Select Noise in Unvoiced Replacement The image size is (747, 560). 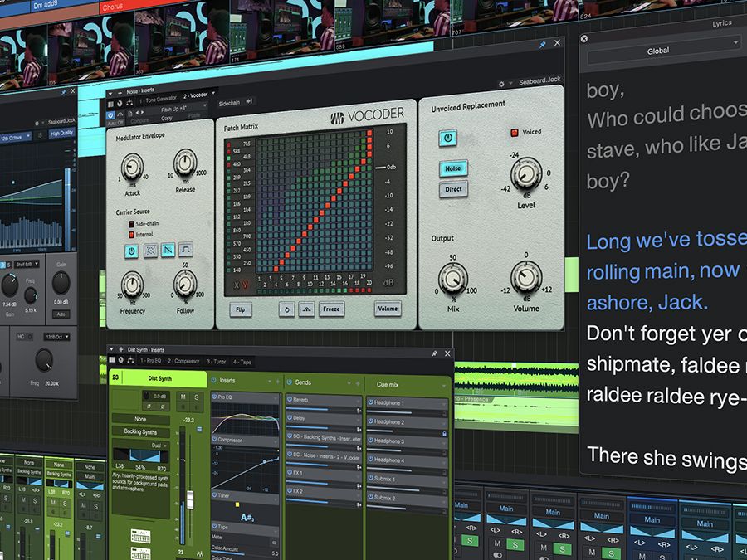453,168
